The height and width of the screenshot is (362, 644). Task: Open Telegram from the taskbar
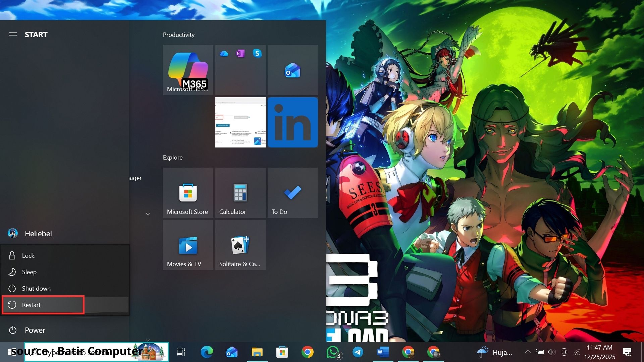358,352
